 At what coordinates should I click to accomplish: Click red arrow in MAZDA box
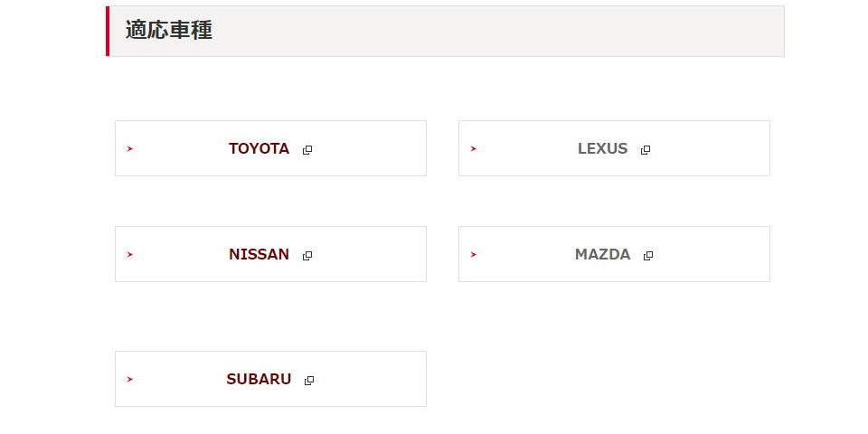(x=473, y=255)
